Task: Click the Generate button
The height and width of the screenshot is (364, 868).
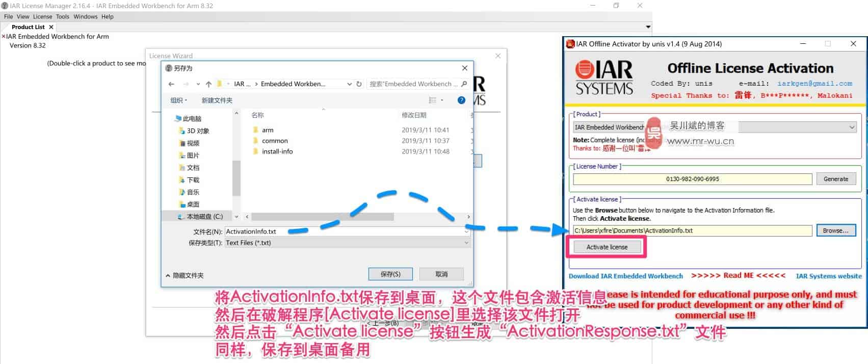Action: click(x=836, y=179)
